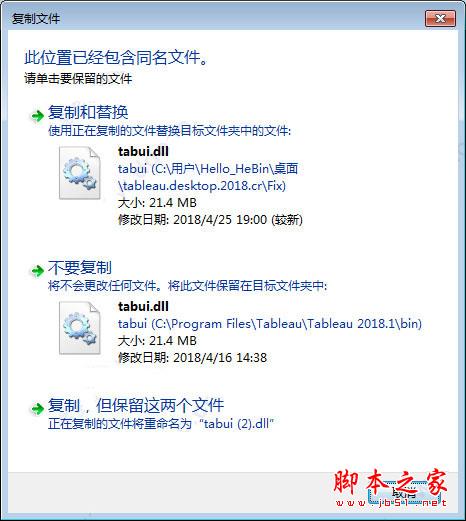The width and height of the screenshot is (466, 521).
Task: Click the 复制文件 title bar text
Action: (x=36, y=18)
